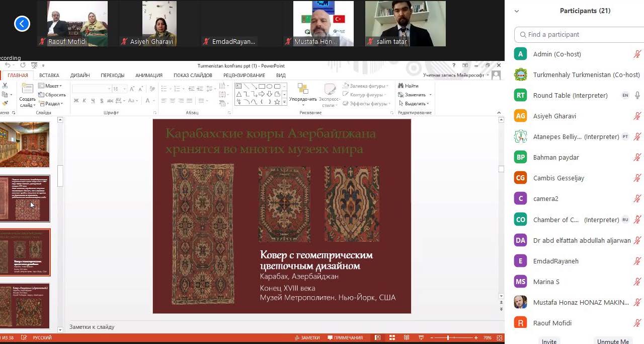Open ПЕРЕХОДЫ ribbon tab
Screen dimensions: 644x344
[112, 75]
